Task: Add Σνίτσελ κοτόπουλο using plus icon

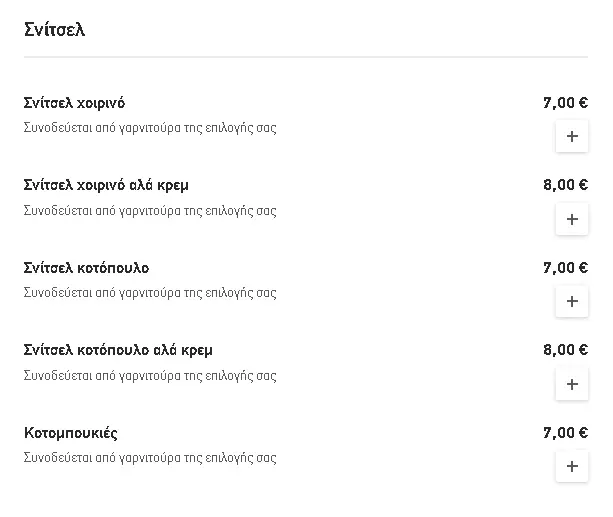Action: [572, 301]
